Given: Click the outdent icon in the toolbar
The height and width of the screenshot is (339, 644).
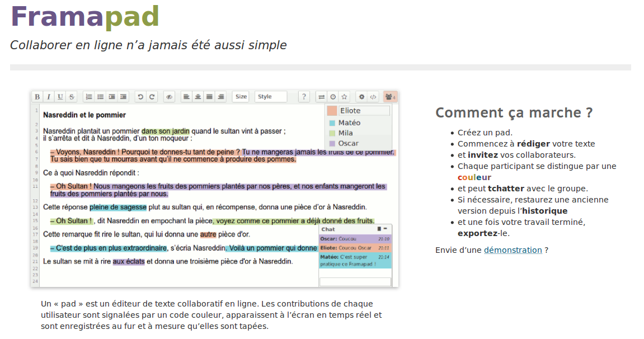Looking at the screenshot, I should click(x=124, y=97).
